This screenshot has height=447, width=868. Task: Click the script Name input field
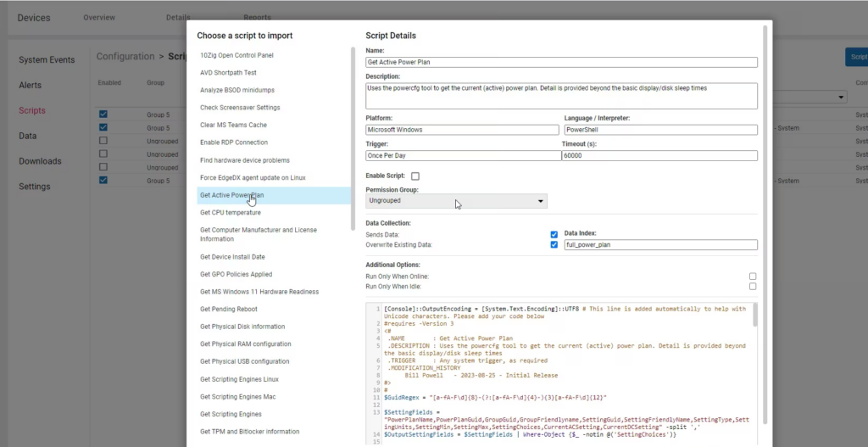(x=561, y=62)
